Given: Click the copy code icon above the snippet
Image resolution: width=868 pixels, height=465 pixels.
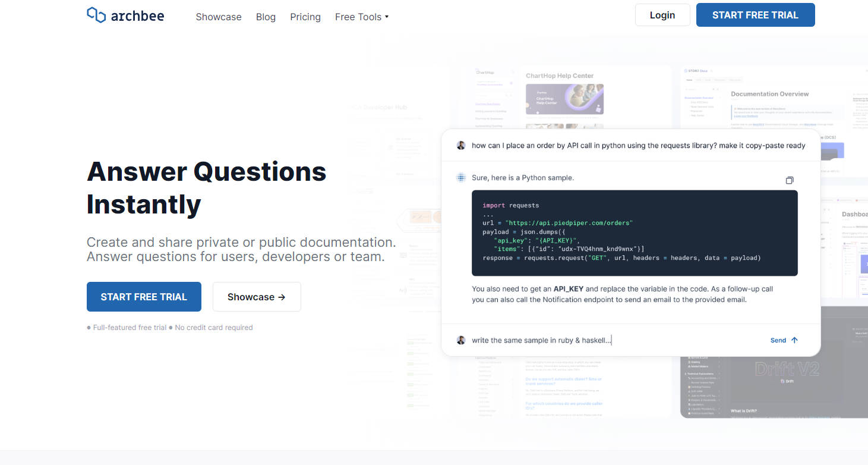Looking at the screenshot, I should [789, 180].
